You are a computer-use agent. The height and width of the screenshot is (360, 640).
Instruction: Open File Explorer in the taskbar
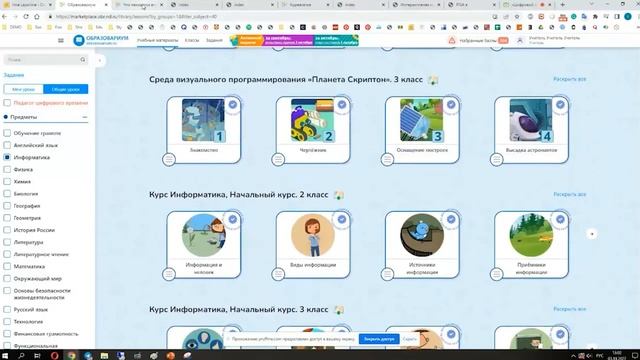point(104,356)
